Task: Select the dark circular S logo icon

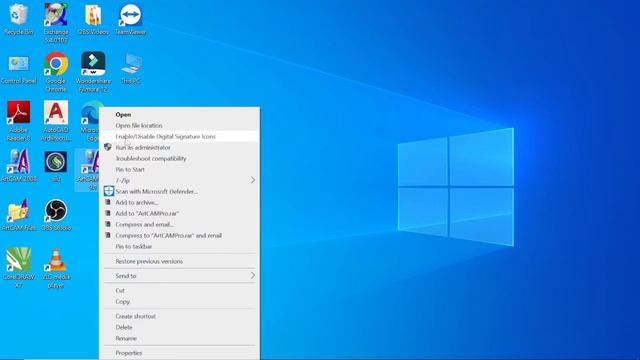Action: point(56,162)
